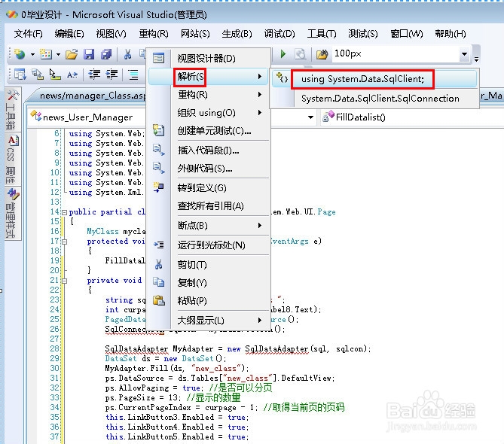
Task: Click the Save floppy disk icon
Action: click(x=89, y=54)
